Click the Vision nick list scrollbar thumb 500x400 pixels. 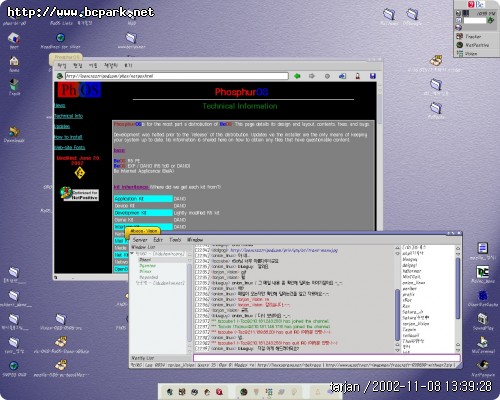click(458, 288)
